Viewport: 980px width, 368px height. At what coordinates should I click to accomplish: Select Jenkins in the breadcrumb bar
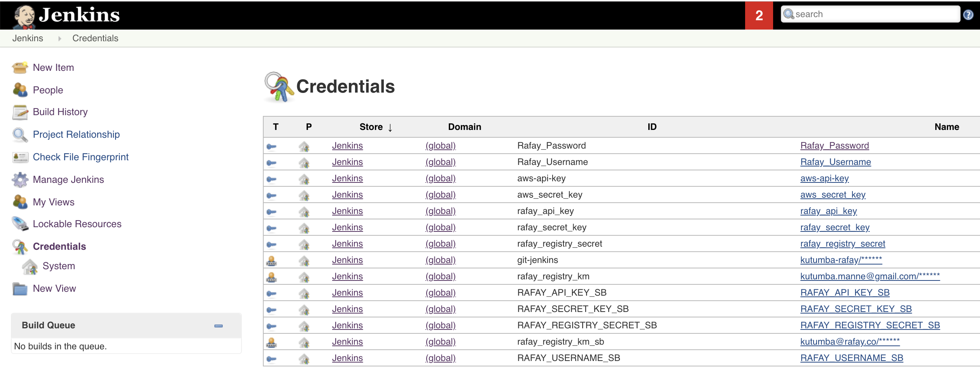click(28, 38)
